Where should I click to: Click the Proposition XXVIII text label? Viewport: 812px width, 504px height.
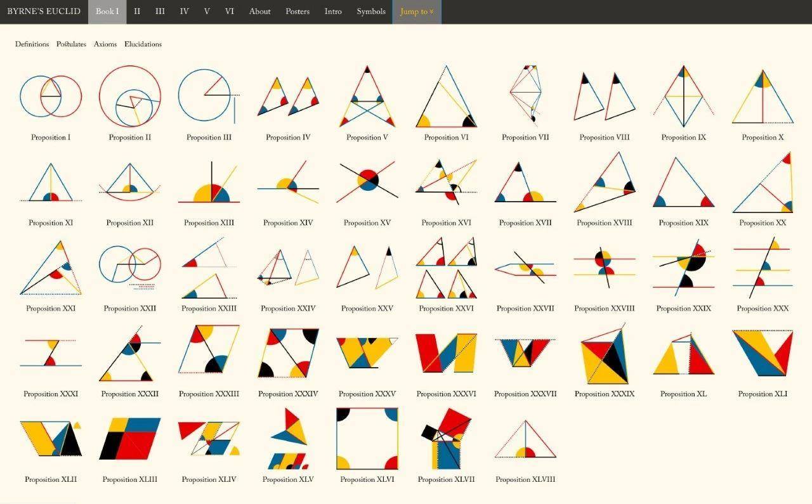click(605, 309)
